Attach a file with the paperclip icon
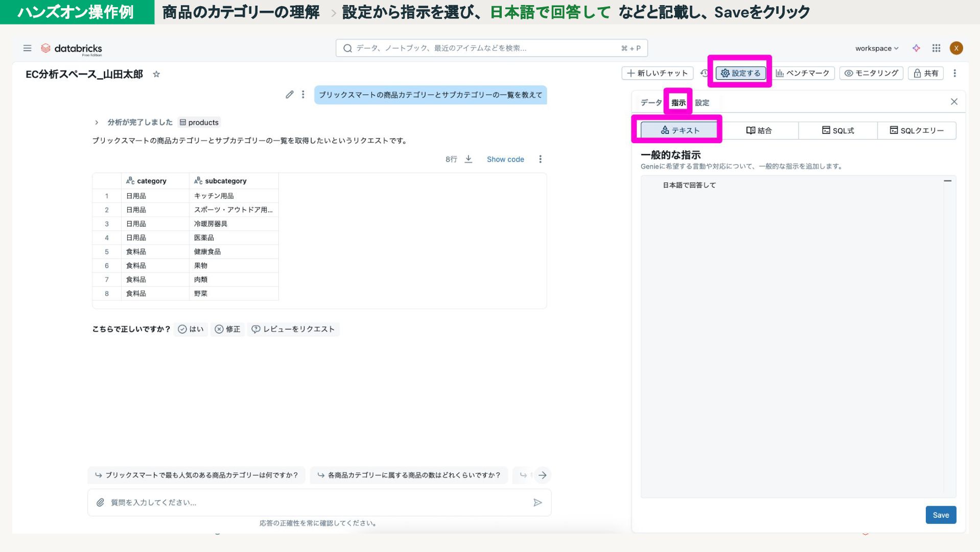Image resolution: width=980 pixels, height=552 pixels. pyautogui.click(x=100, y=502)
